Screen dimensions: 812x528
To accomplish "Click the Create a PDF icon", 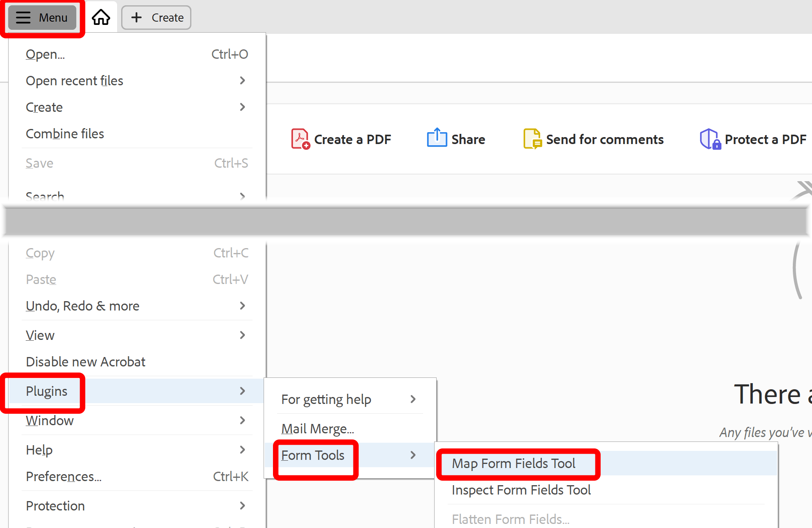I will [x=300, y=139].
